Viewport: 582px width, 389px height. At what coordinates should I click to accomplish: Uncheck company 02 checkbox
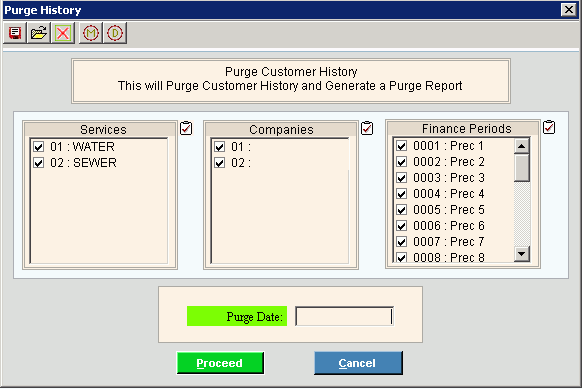(x=220, y=163)
